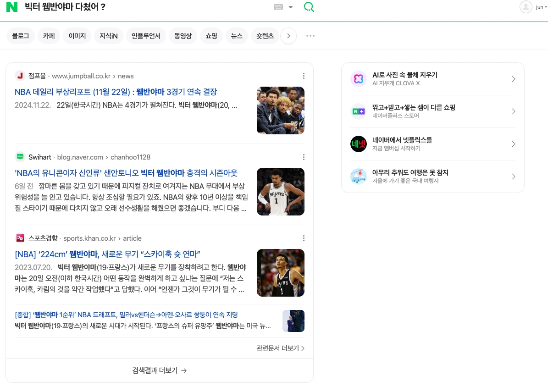Open the 'NBA의 유니콘이자 신인류' blog post
The width and height of the screenshot is (548, 392).
pos(126,173)
